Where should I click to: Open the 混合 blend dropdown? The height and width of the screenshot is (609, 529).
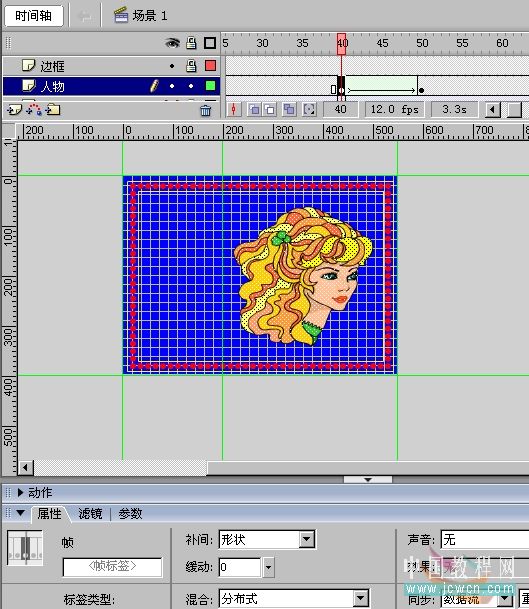pyautogui.click(x=361, y=598)
